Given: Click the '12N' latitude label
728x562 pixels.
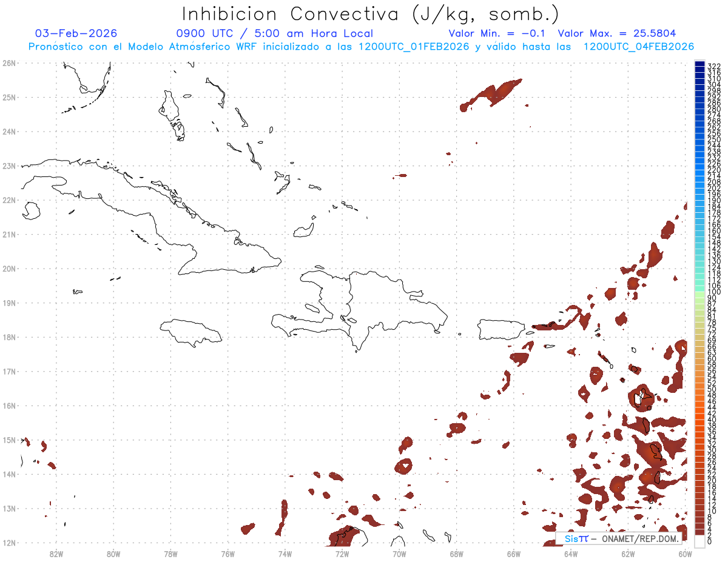Looking at the screenshot, I should 9,543.
